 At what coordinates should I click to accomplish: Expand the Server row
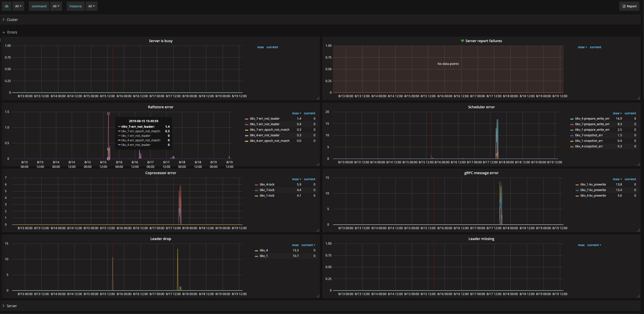tap(12, 306)
